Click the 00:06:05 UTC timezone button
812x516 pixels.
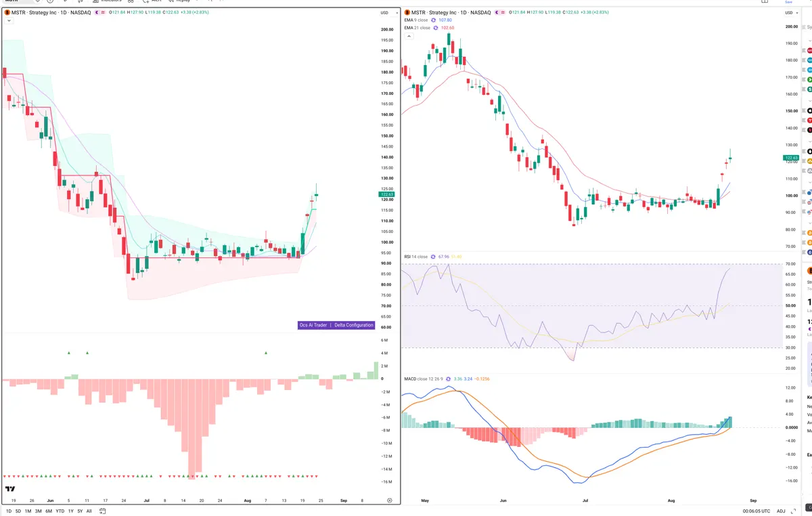click(x=758, y=511)
